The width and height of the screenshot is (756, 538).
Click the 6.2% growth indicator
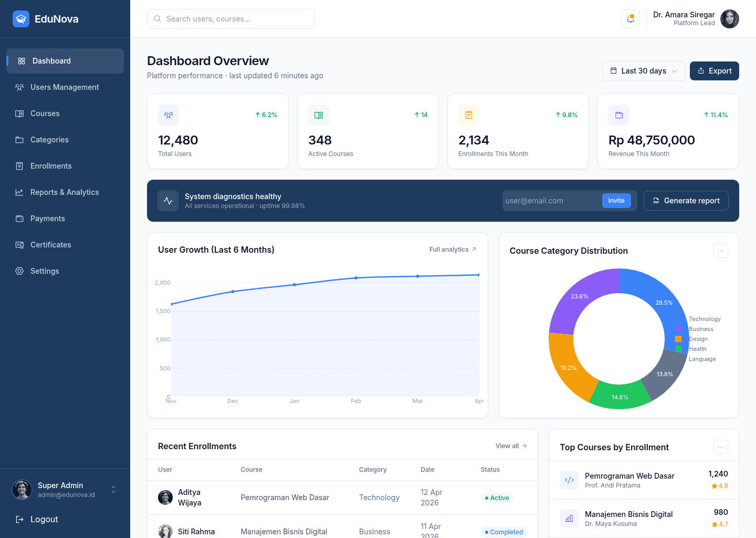point(266,115)
